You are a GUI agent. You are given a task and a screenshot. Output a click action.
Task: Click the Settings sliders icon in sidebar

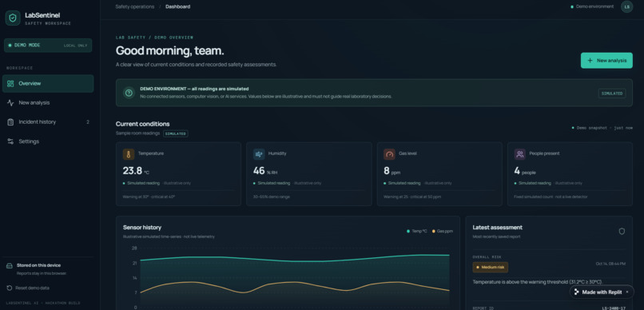tap(10, 141)
